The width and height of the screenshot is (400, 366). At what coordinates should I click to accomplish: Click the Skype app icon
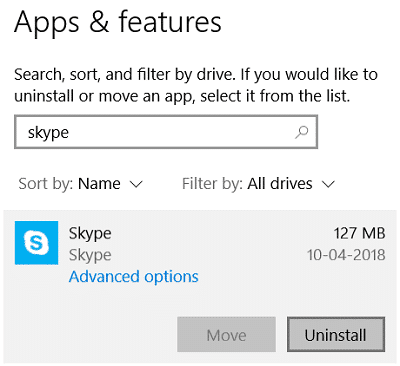pos(36,243)
